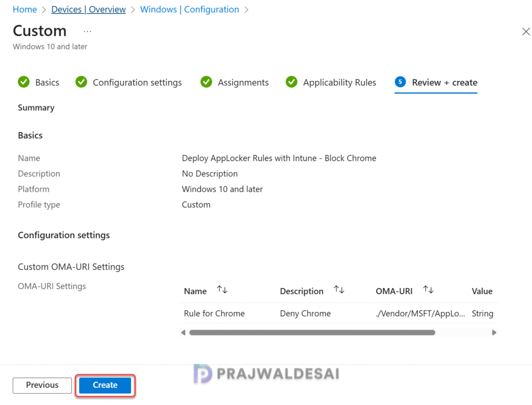Click the Platform value Windows 10 and later
532x405 pixels.
click(x=222, y=189)
